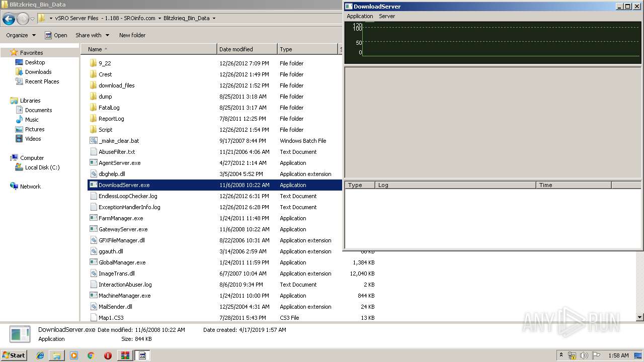644x362 pixels.
Task: Open the Pictures library
Action: pyautogui.click(x=35, y=129)
